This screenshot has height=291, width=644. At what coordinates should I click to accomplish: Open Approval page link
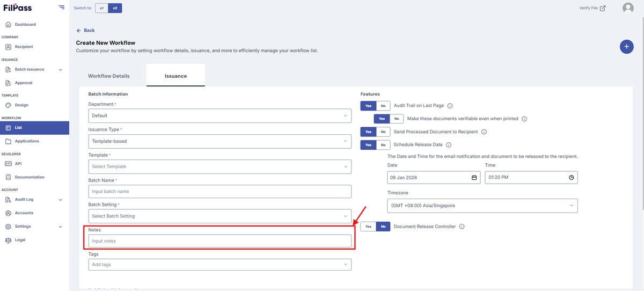point(24,83)
